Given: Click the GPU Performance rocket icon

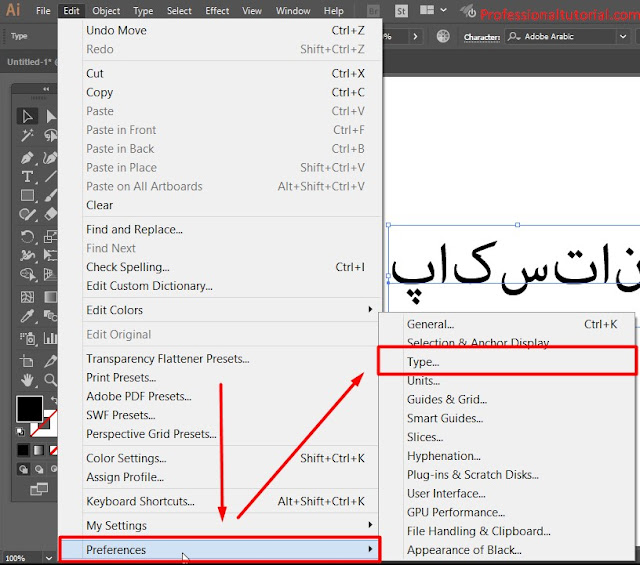Looking at the screenshot, I should pos(468,11).
